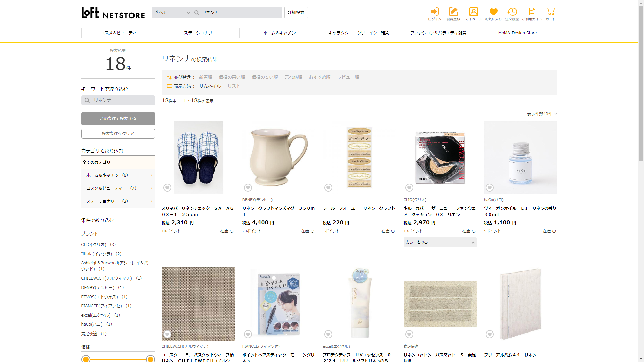Open the usage guide document icon
This screenshot has height=362, width=644.
pyautogui.click(x=532, y=12)
